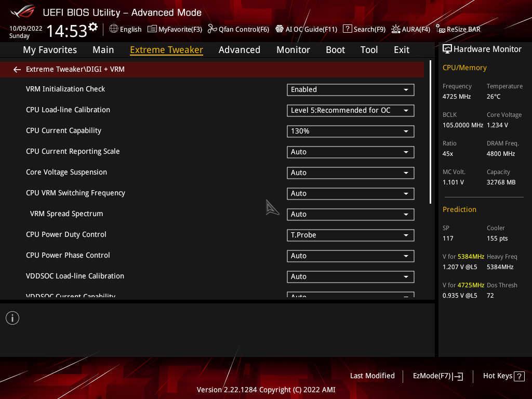The width and height of the screenshot is (532, 399).
Task: Open Qfan Control fan icon
Action: [x=212, y=29]
